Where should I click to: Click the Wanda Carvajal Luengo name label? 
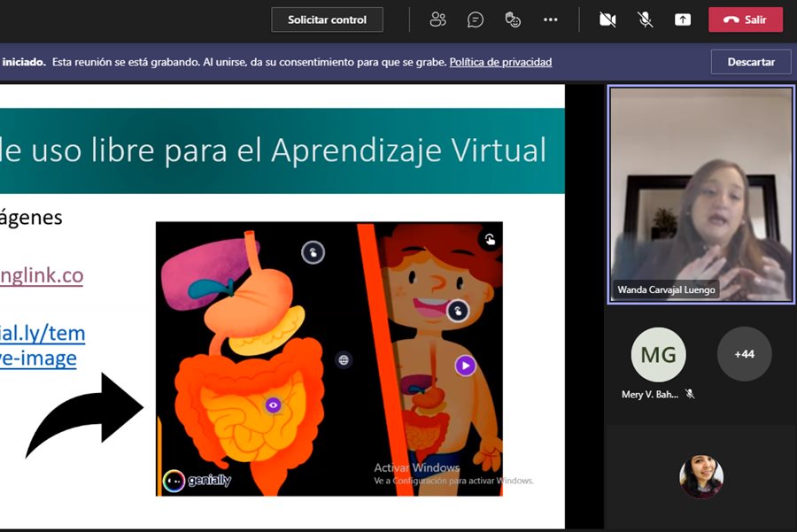point(666,289)
